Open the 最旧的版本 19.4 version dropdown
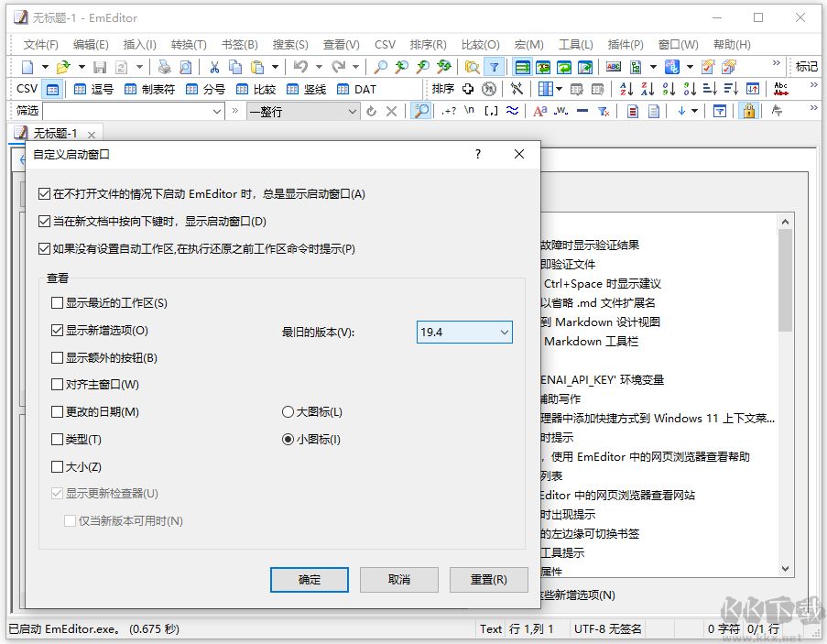 (x=464, y=333)
